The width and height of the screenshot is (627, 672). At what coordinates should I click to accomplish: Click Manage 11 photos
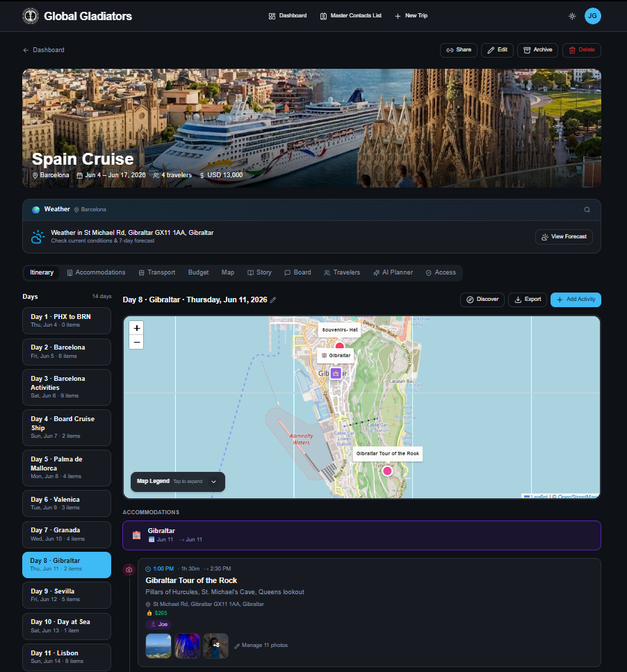(261, 646)
